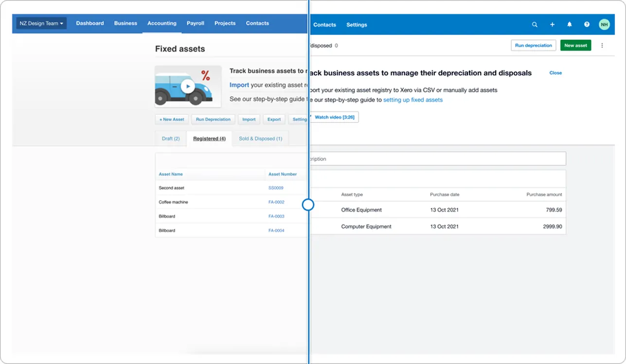This screenshot has width=626, height=364.
Task: Open asset number FA-0002
Action: (276, 202)
